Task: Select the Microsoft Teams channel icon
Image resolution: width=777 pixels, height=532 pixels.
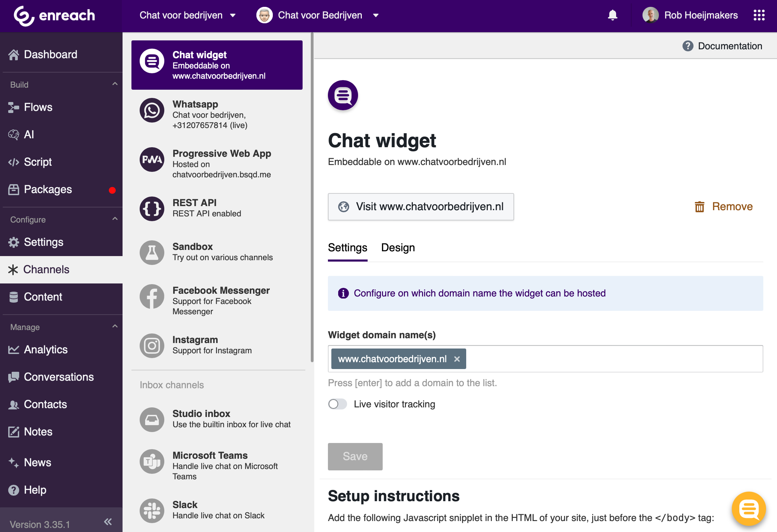Action: point(152,461)
